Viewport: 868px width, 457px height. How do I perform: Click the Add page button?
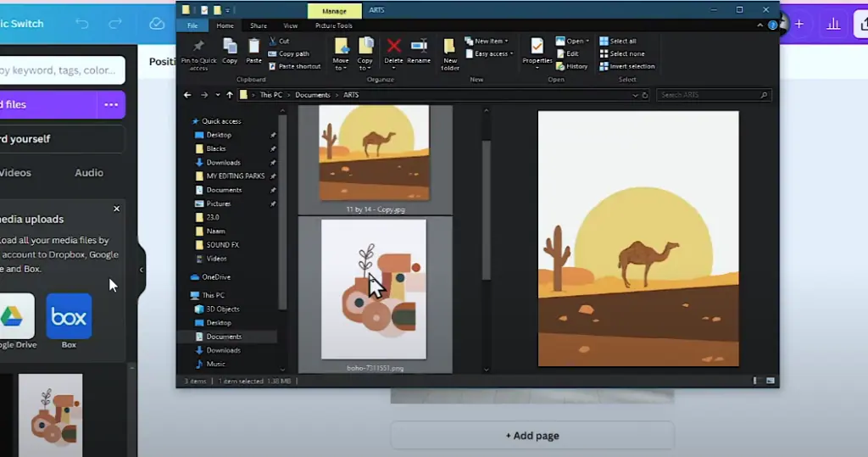click(x=532, y=436)
